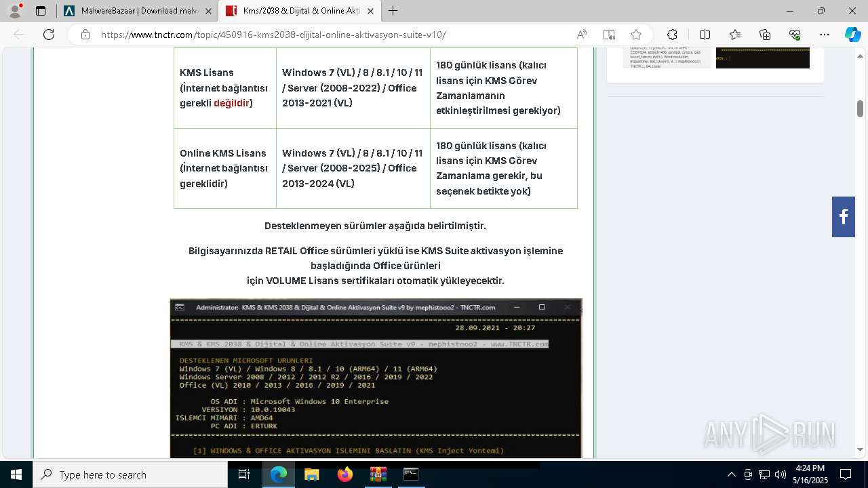
Task: Open Task View on taskbar
Action: tap(245, 474)
